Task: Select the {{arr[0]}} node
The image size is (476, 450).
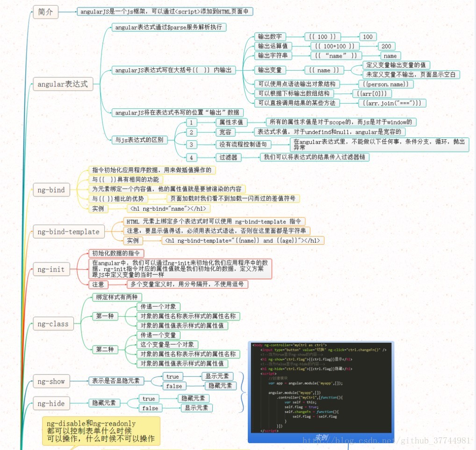Action: pos(372,93)
